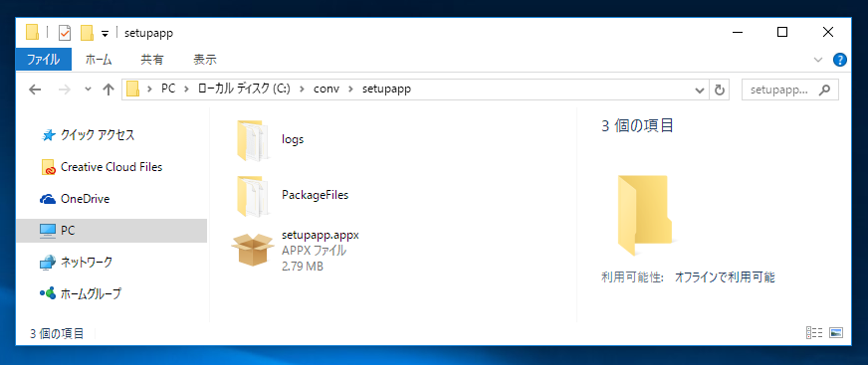The height and width of the screenshot is (365, 868).
Task: Select the setupapp.appx package icon
Action: 253,250
